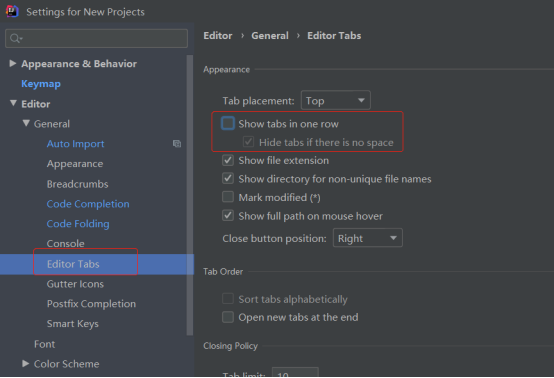Toggle Hide tabs if there is no space
This screenshot has width=554, height=378.
coord(248,142)
